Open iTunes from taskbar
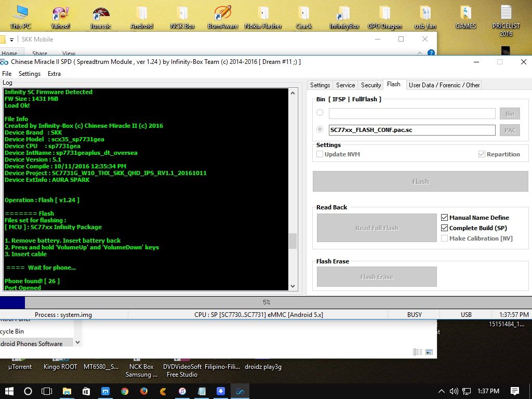The image size is (532, 399). (182, 391)
